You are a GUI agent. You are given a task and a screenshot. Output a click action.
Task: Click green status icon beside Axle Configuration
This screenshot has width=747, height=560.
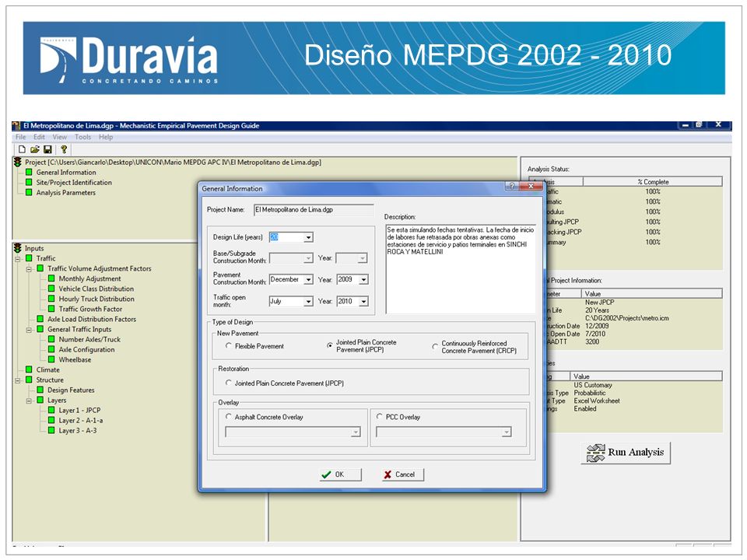click(x=51, y=349)
